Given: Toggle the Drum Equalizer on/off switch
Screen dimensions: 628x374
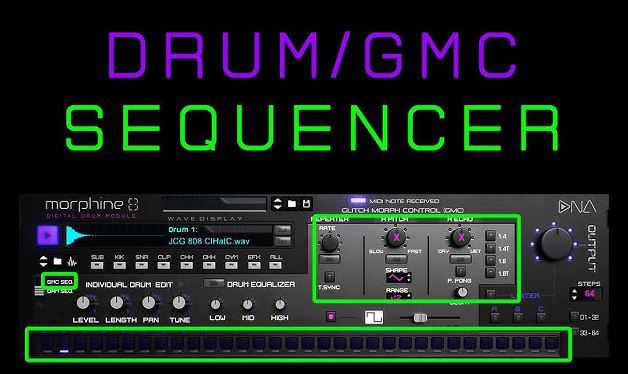Looking at the screenshot, I should click(214, 284).
